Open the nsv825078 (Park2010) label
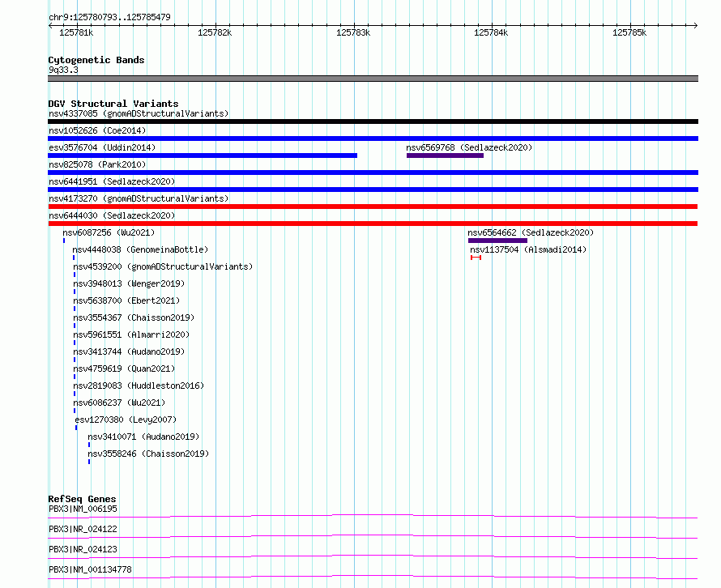721x588 pixels. (97, 164)
